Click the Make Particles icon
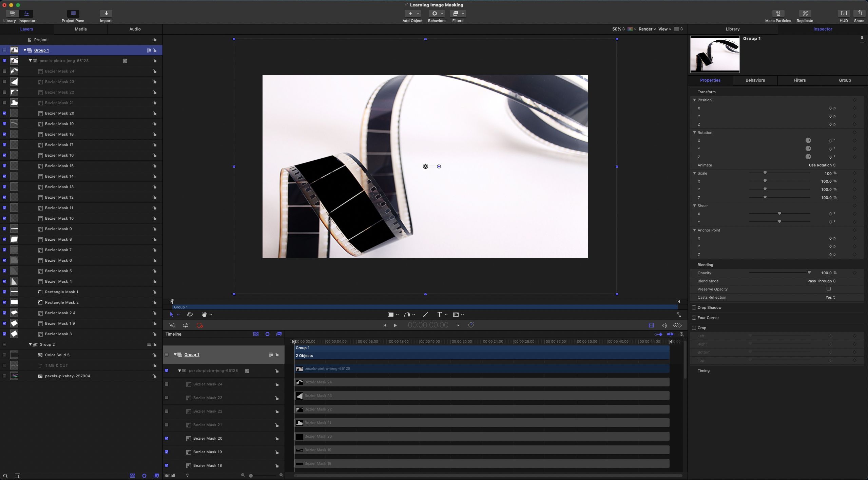The height and width of the screenshot is (480, 868). [x=778, y=13]
